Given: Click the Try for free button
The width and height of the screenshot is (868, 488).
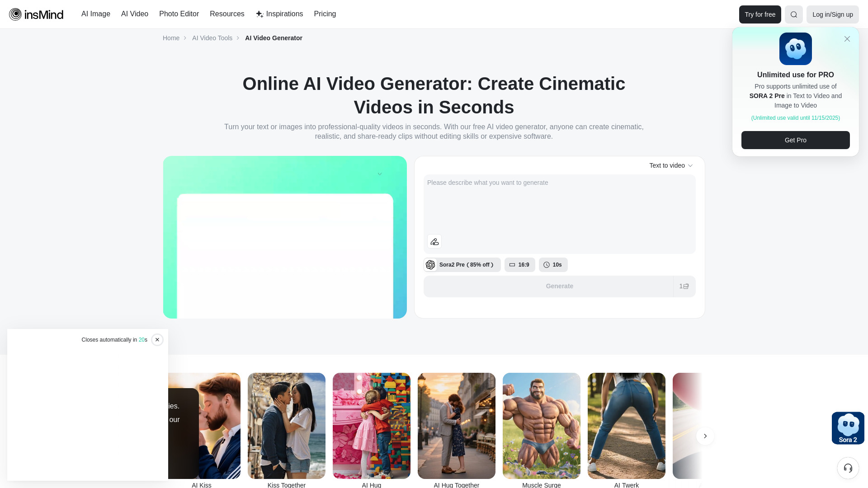Looking at the screenshot, I should tap(759, 14).
